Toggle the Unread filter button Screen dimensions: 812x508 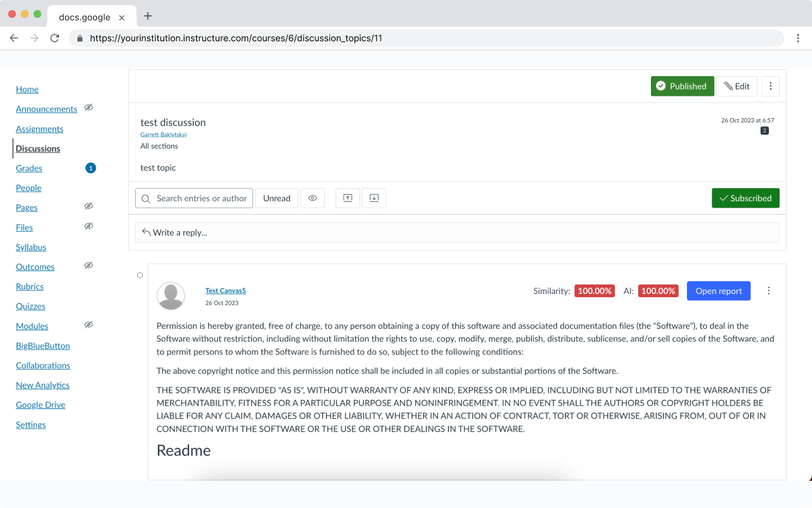click(277, 198)
